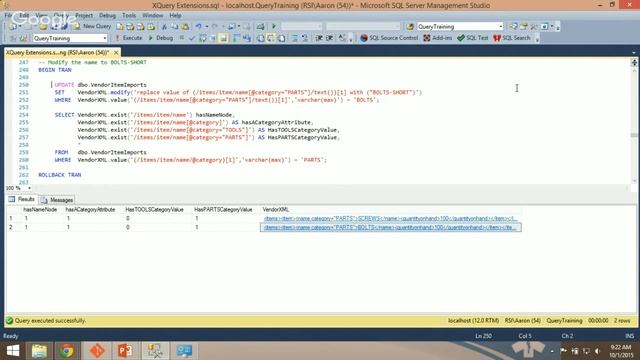Switch output to Results to File
Image resolution: width=640 pixels, height=360 pixels.
[x=282, y=38]
